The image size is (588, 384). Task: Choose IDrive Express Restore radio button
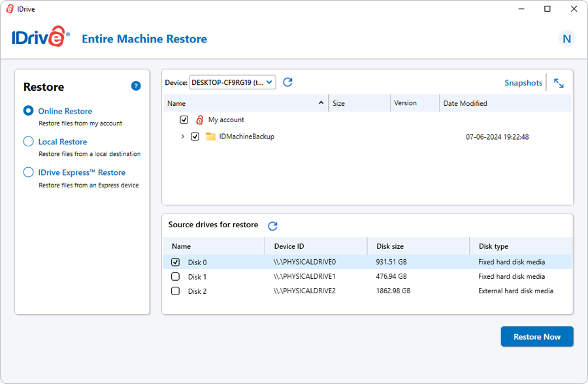(x=28, y=172)
